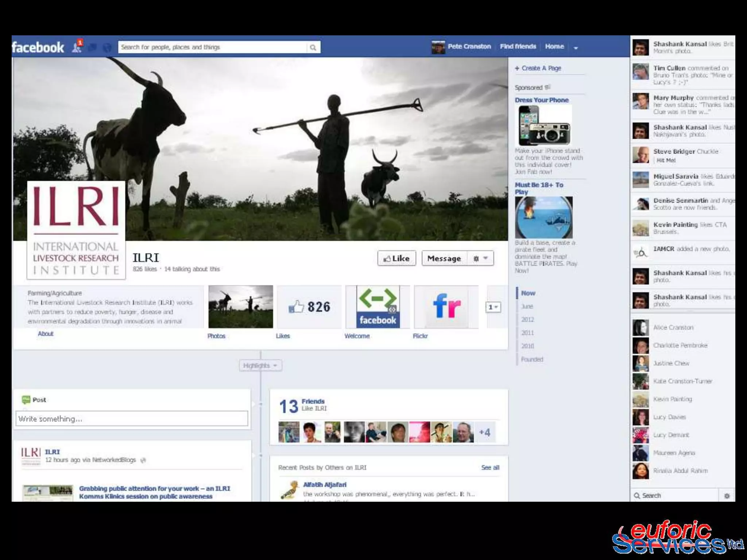
Task: Click the Write something post field
Action: coord(132,419)
